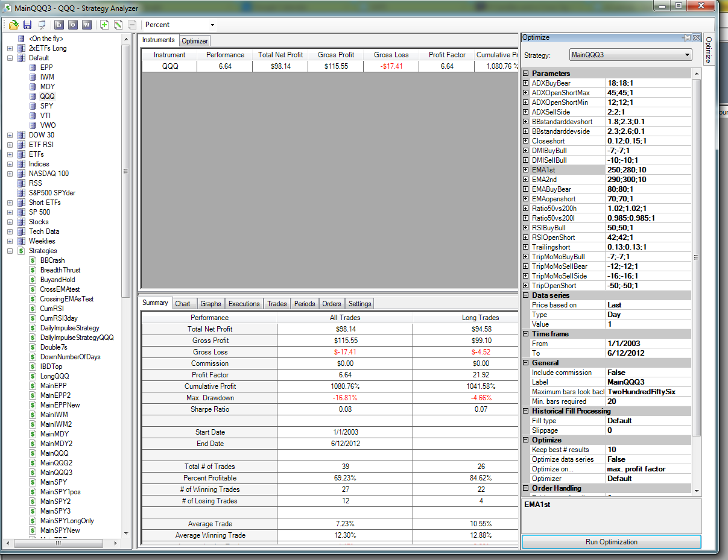Click the QQQ instrument icon in Default list
This screenshot has width=728, height=560.
(x=33, y=96)
